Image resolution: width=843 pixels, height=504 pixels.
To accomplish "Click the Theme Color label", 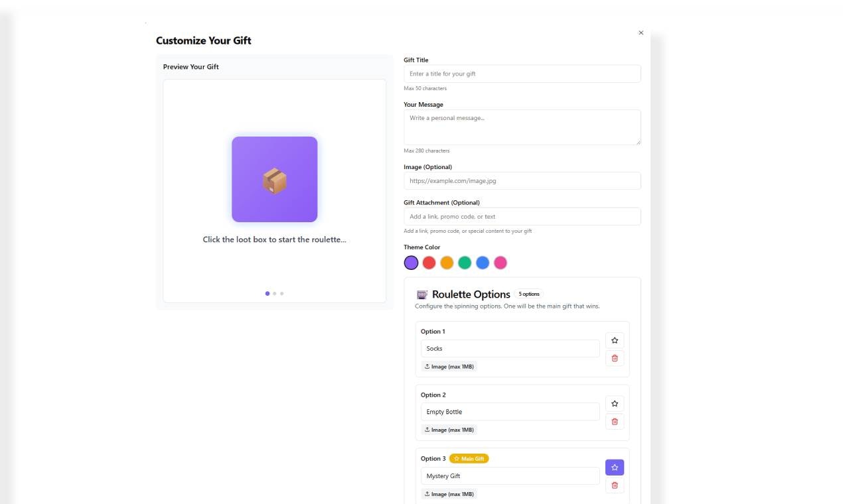I will point(422,247).
